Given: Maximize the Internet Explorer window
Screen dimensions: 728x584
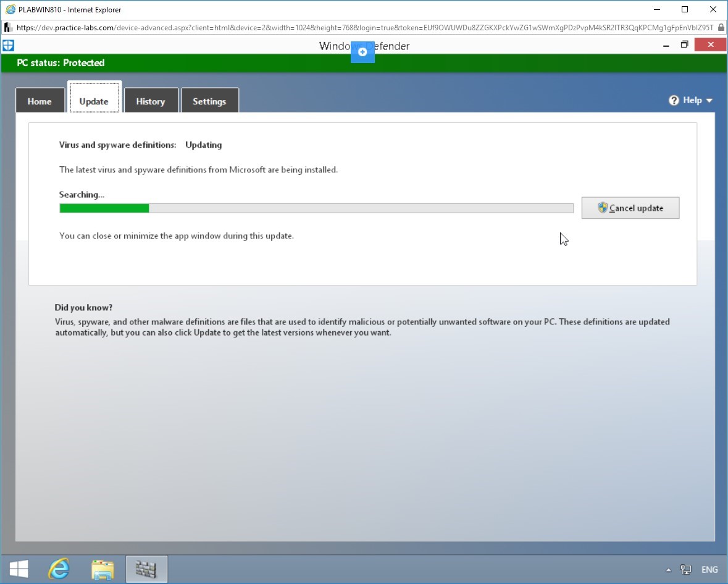Looking at the screenshot, I should [x=685, y=9].
